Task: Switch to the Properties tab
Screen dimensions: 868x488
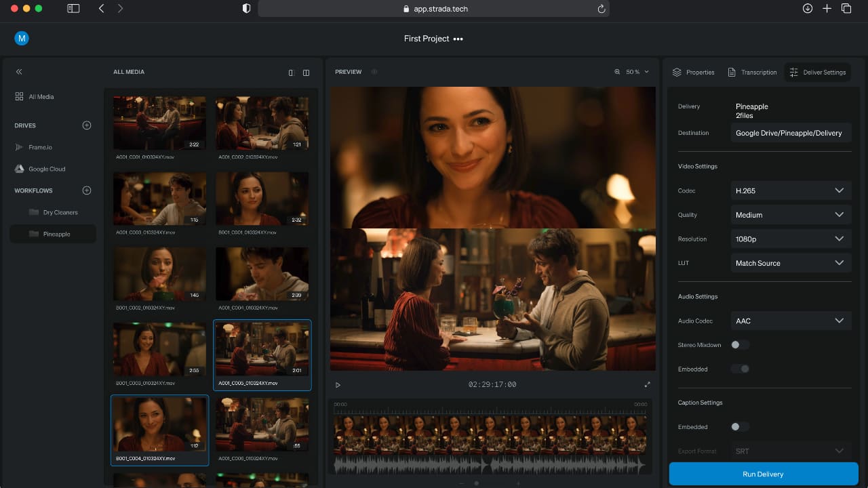Action: 693,73
